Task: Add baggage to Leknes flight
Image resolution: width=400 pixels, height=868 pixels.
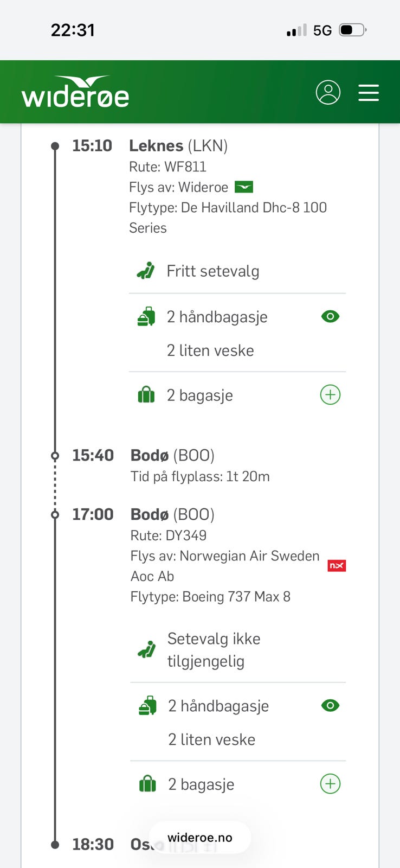Action: click(x=330, y=394)
